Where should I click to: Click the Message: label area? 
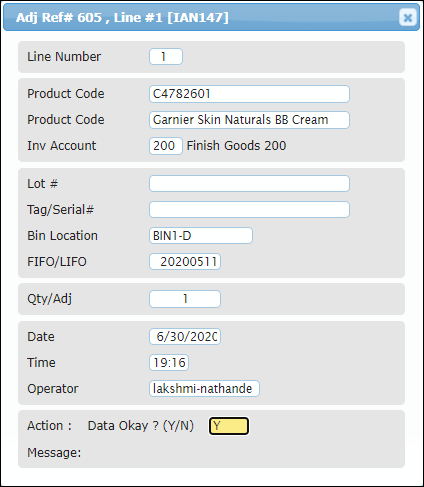[x=54, y=453]
